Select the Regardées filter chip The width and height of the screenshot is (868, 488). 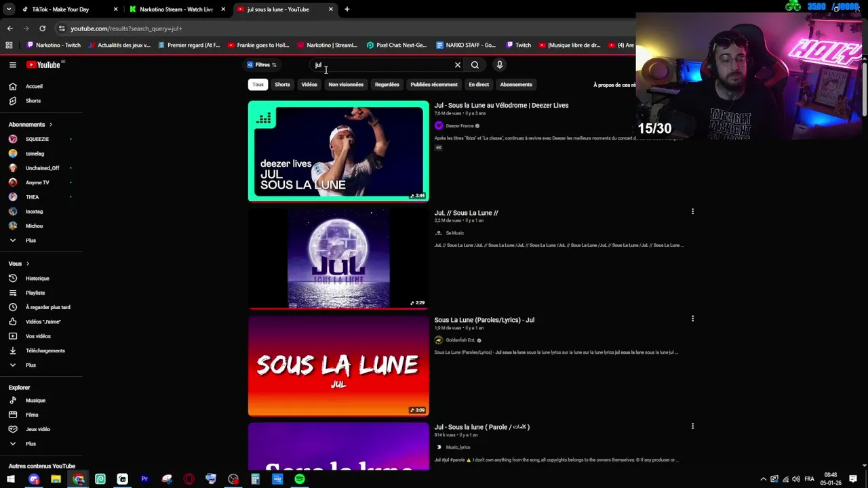pyautogui.click(x=387, y=85)
